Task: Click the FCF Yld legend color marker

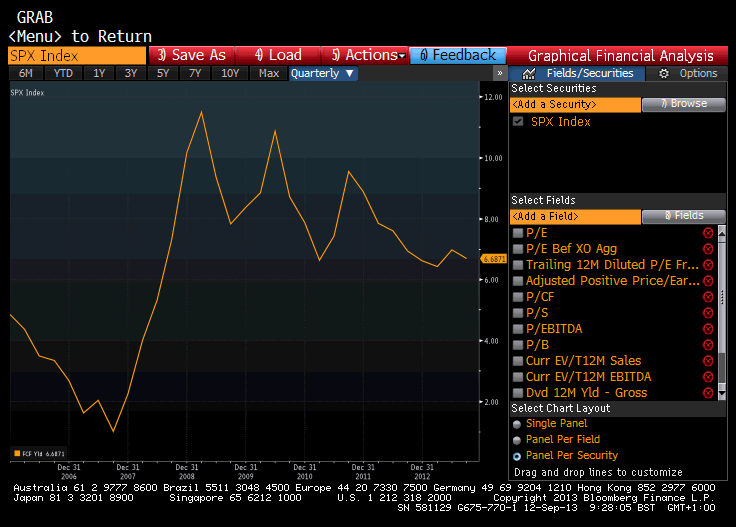Action: click(x=17, y=453)
